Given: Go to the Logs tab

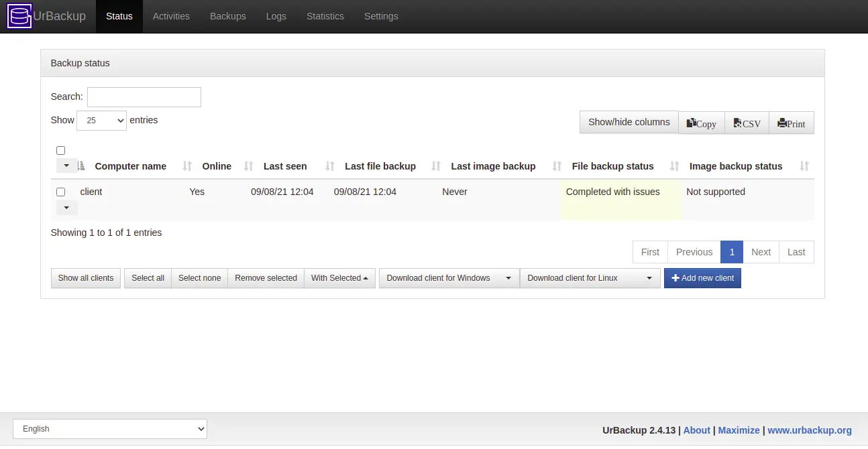Looking at the screenshot, I should point(276,16).
